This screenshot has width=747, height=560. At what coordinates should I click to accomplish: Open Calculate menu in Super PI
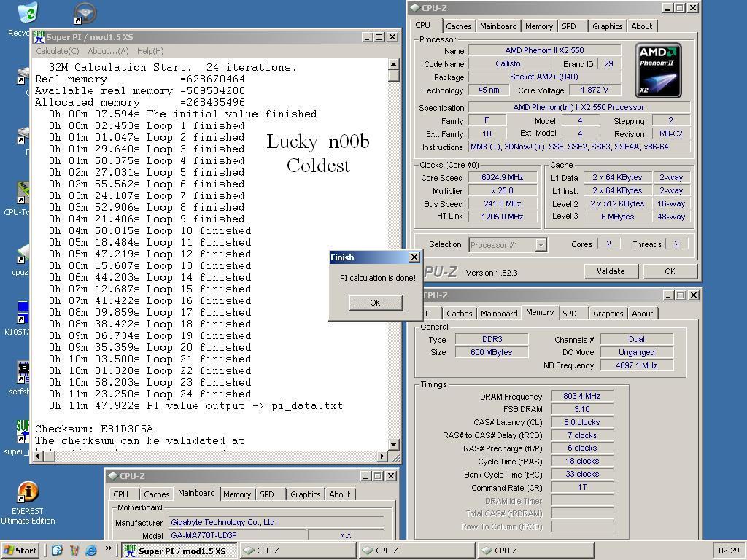click(57, 51)
